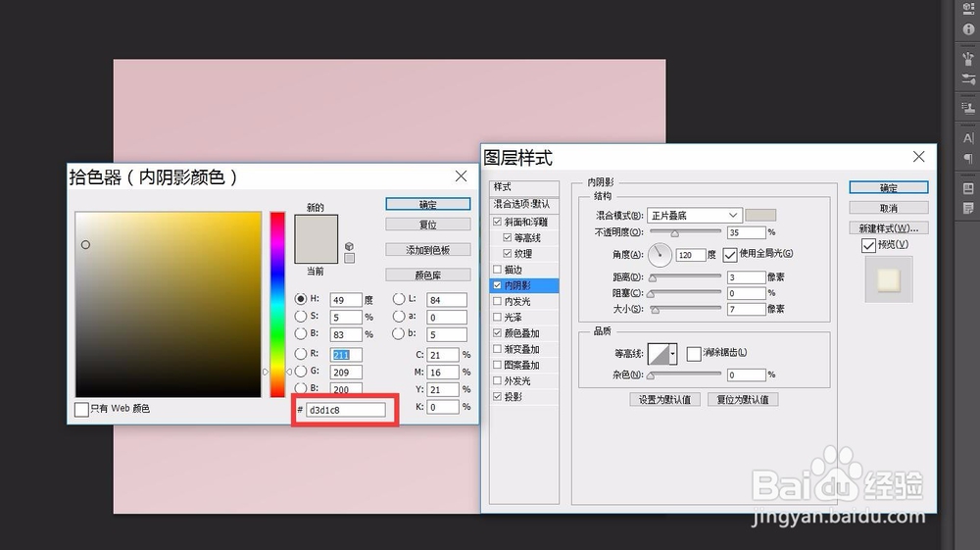Open the Notes panel icon

tap(968, 208)
